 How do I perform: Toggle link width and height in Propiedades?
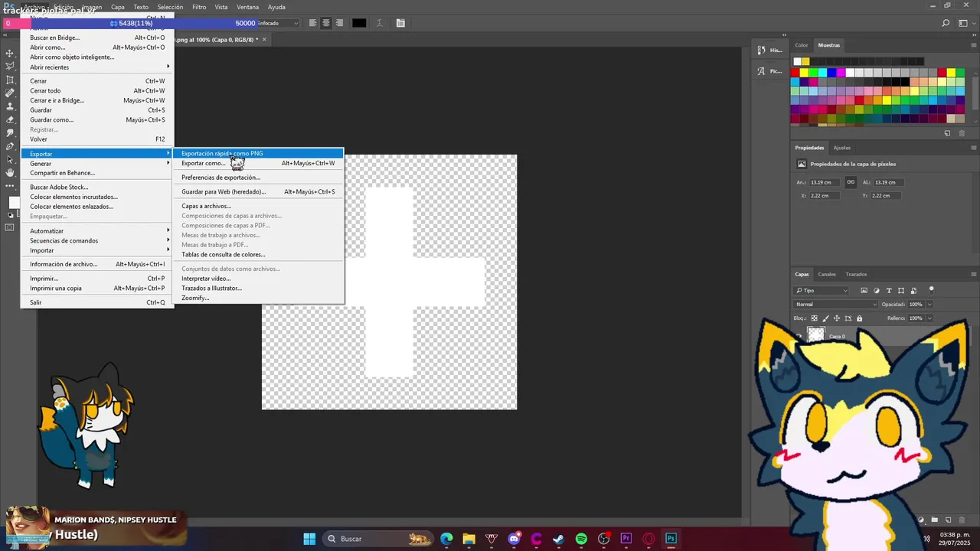[x=851, y=182]
